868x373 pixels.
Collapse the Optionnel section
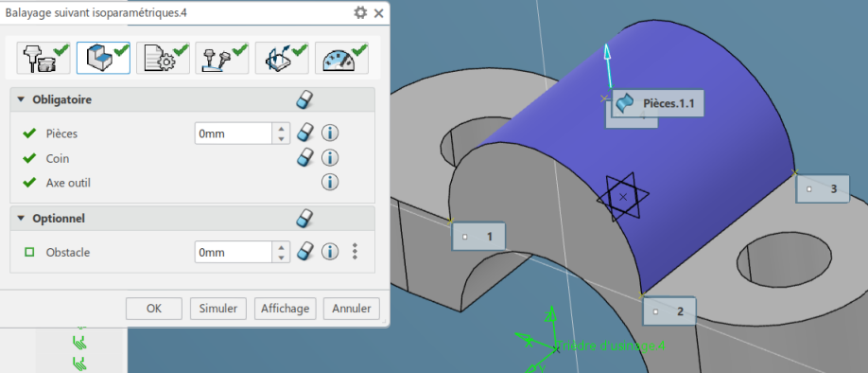(21, 219)
